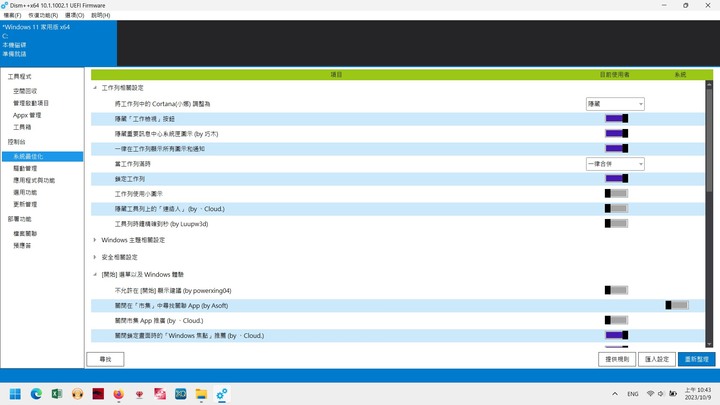Screen dimensions: 720x405
Task: Expand 安全相關設定 group
Action: tap(95, 257)
